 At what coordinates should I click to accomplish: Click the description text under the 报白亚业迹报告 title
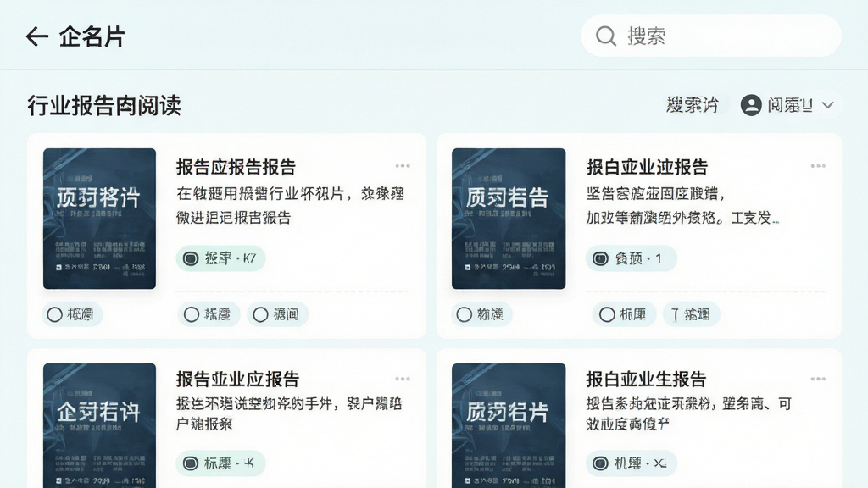(x=682, y=205)
